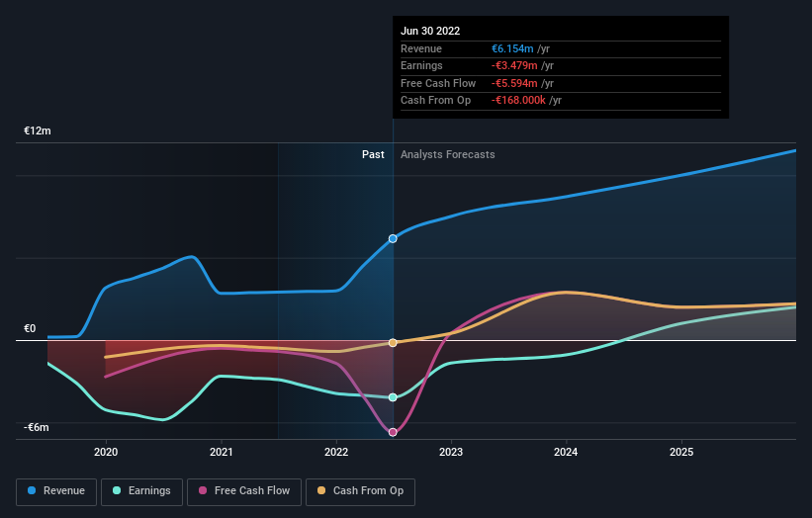812x518 pixels.
Task: Click the €0 y-axis label
Action: [x=30, y=328]
